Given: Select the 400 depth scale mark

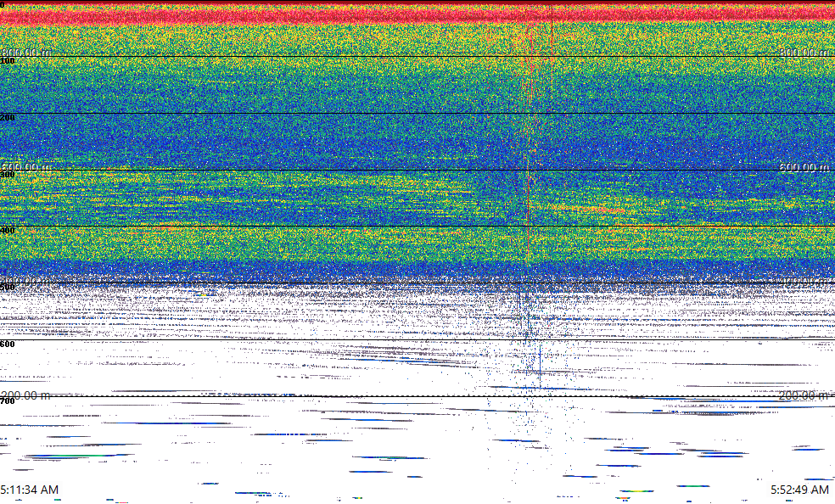Looking at the screenshot, I should (x=8, y=231).
